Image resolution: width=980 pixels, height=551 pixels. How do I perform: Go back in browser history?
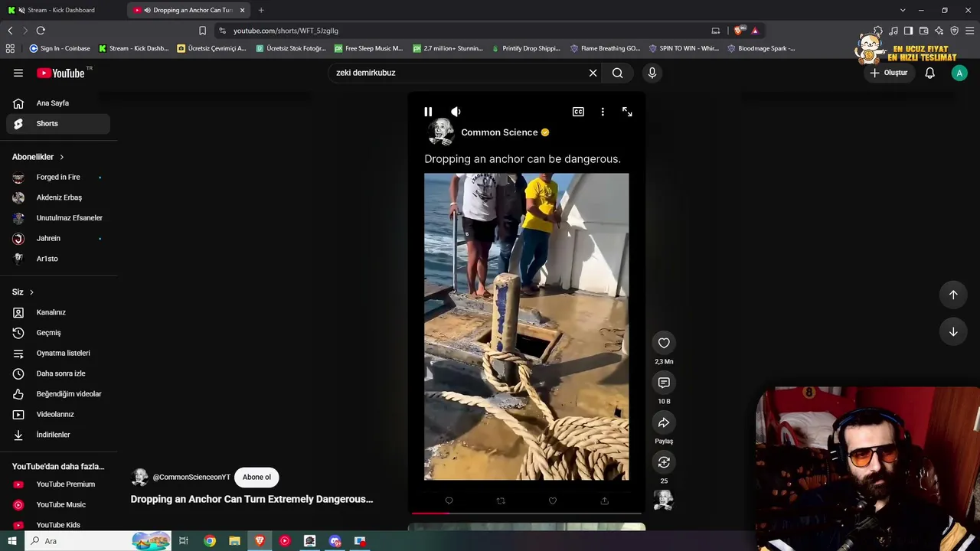[x=10, y=31]
